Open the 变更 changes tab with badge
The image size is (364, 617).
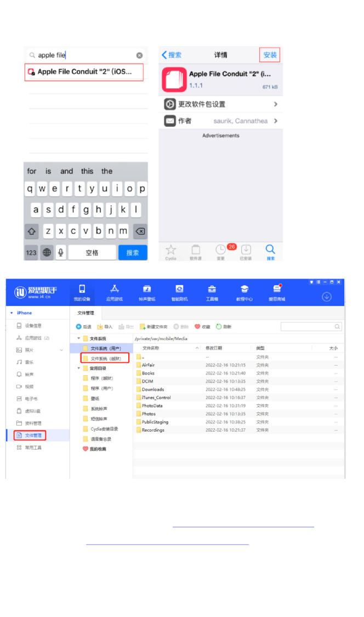pyautogui.click(x=221, y=252)
